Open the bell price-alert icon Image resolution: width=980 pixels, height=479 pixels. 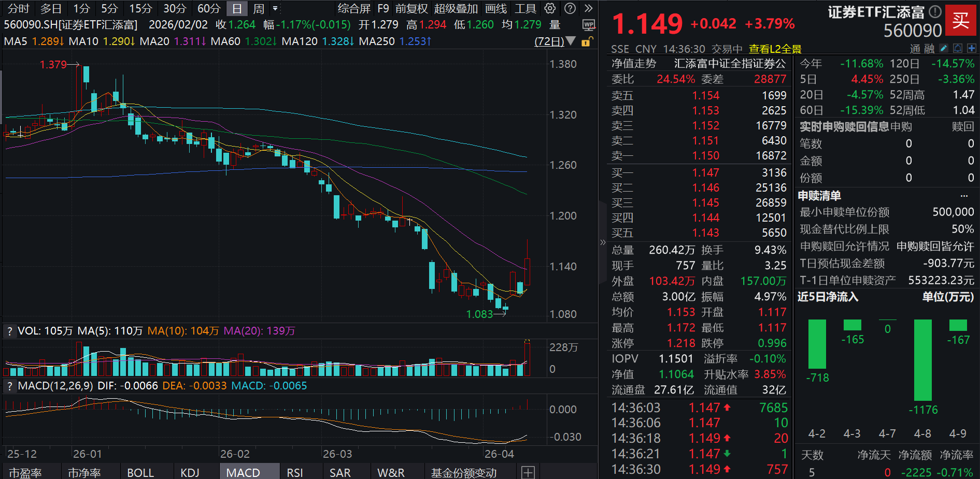[x=958, y=48]
